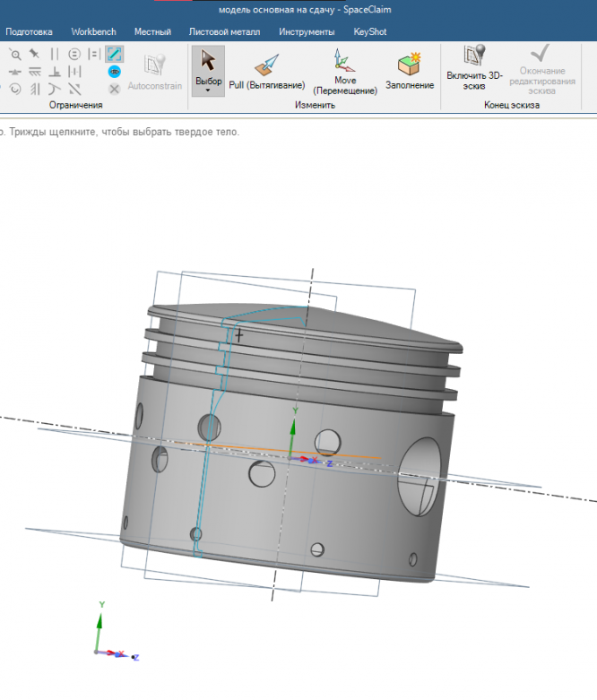The width and height of the screenshot is (597, 700).
Task: Switch to Листовой металл tab
Action: tap(224, 31)
